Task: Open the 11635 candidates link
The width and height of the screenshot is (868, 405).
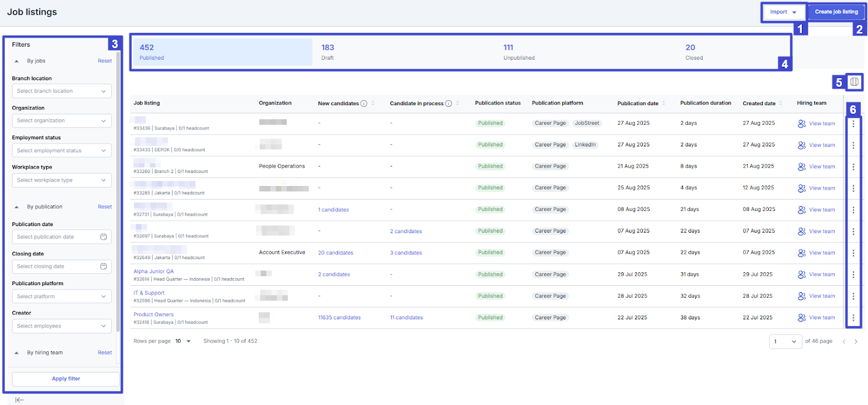Action: (339, 318)
